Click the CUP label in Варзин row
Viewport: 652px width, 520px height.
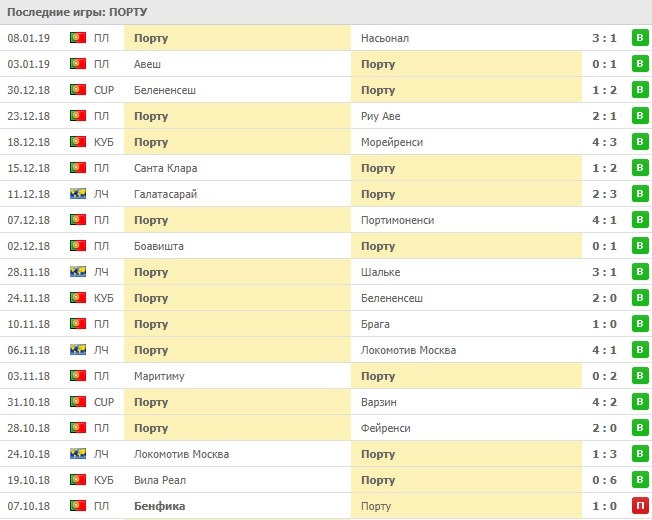104,402
